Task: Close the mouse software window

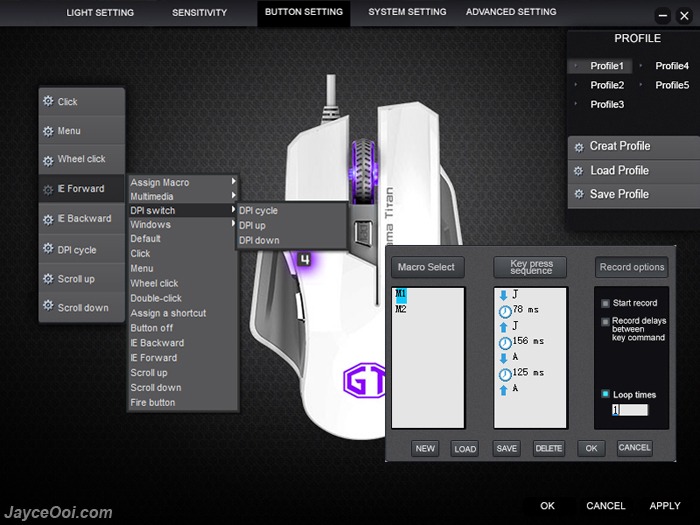Action: click(x=684, y=17)
